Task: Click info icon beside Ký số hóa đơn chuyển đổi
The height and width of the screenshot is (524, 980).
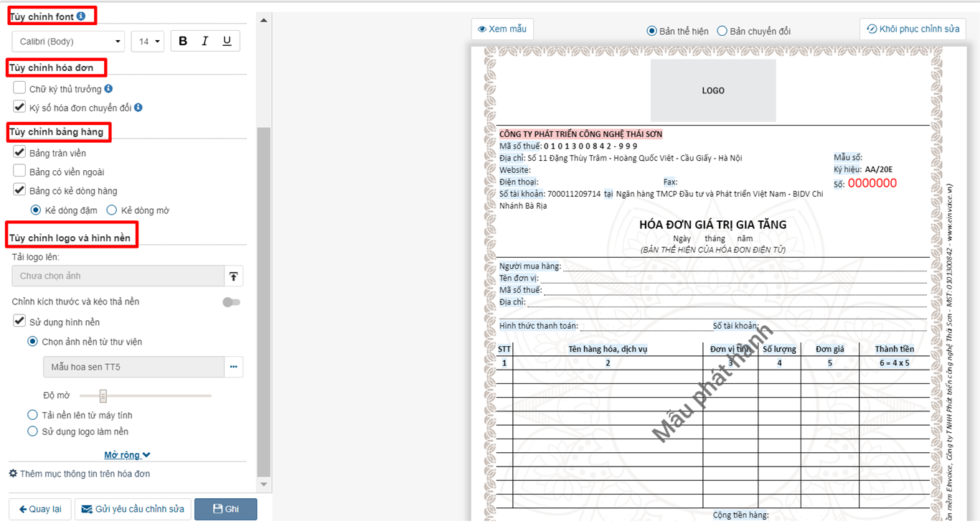Action: pos(138,108)
